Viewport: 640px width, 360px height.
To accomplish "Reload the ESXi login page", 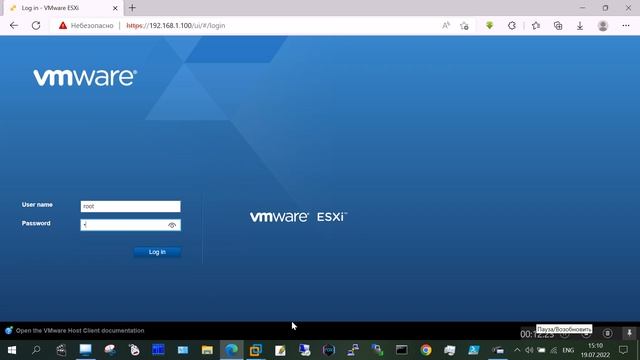I will (x=36, y=25).
